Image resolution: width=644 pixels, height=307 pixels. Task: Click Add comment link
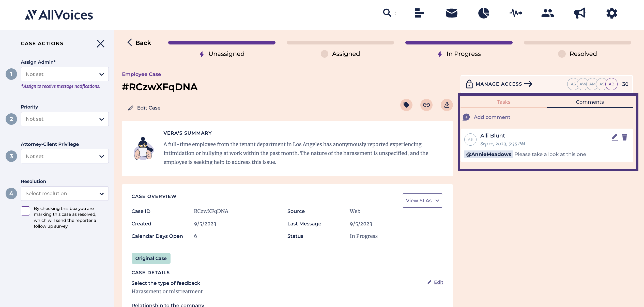coord(492,117)
